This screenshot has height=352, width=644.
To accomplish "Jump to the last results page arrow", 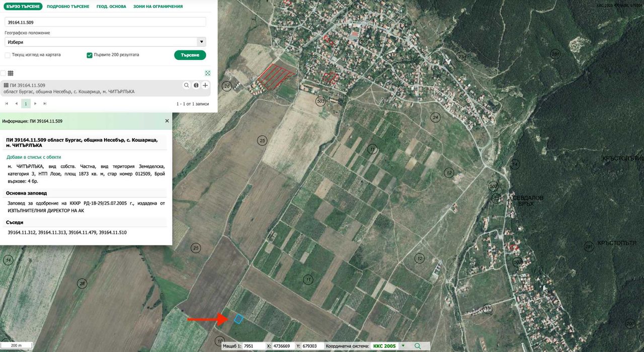I will tap(45, 104).
